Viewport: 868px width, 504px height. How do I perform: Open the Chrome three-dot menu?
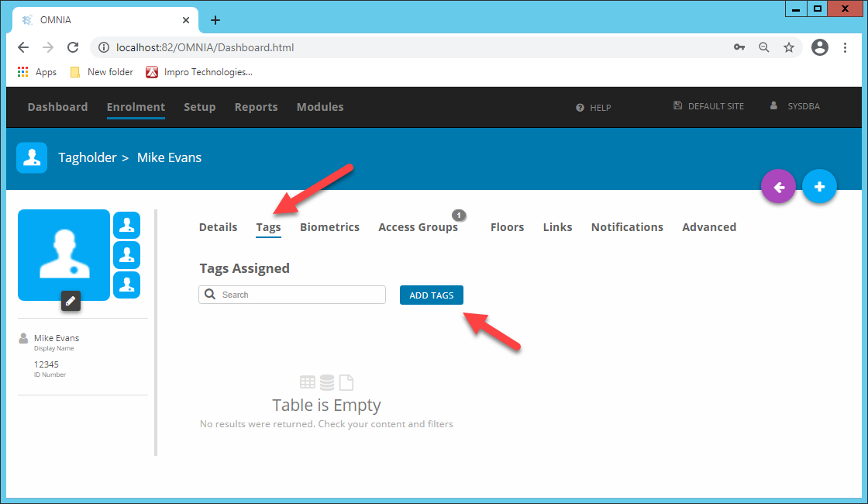coord(845,47)
